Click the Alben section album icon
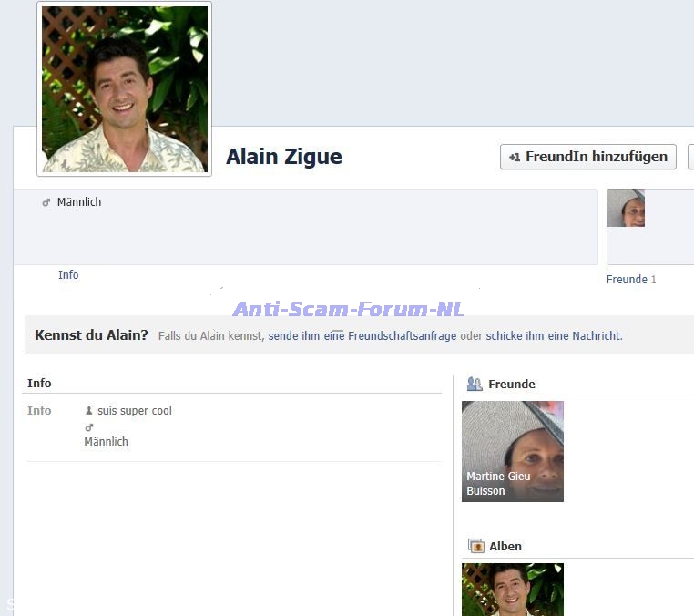Image resolution: width=694 pixels, height=616 pixels. [475, 547]
